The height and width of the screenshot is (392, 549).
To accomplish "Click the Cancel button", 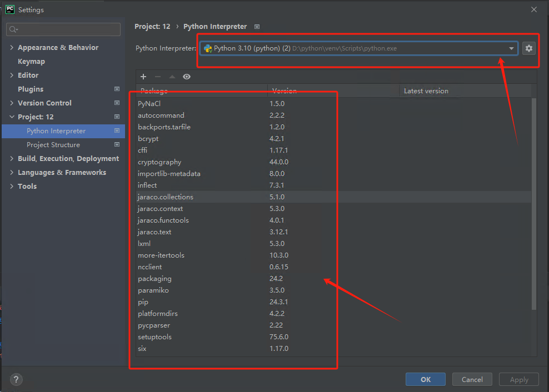I will coord(472,379).
